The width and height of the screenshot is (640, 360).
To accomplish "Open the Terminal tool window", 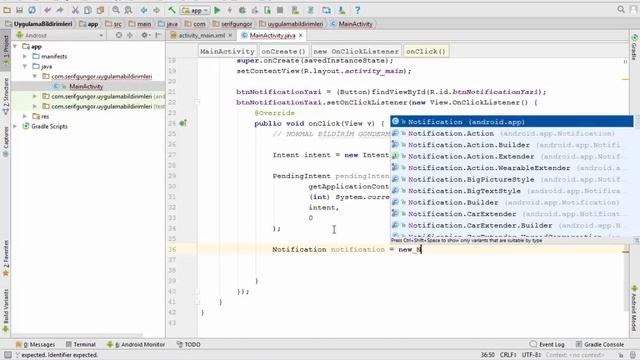I will [x=80, y=344].
